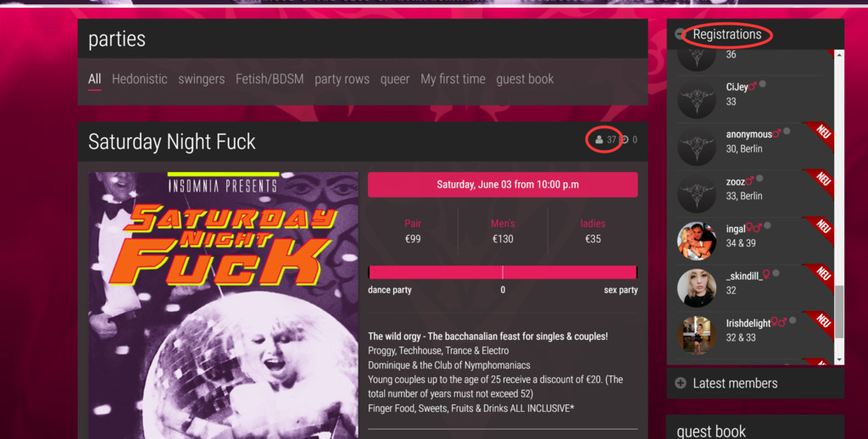The image size is (868, 439).
Task: Open CiJey's default avatar icon
Action: 697,98
